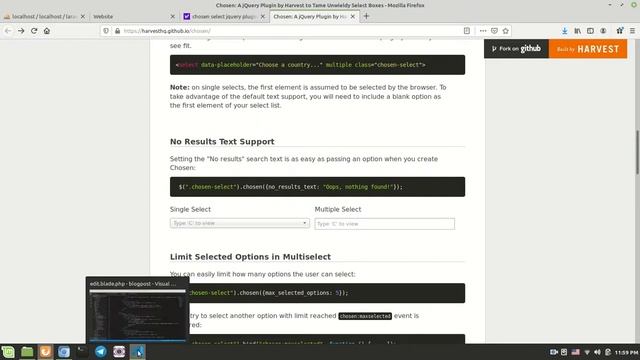The width and height of the screenshot is (640, 360).
Task: Close the active Chosen tab
Action: pyautogui.click(x=353, y=16)
